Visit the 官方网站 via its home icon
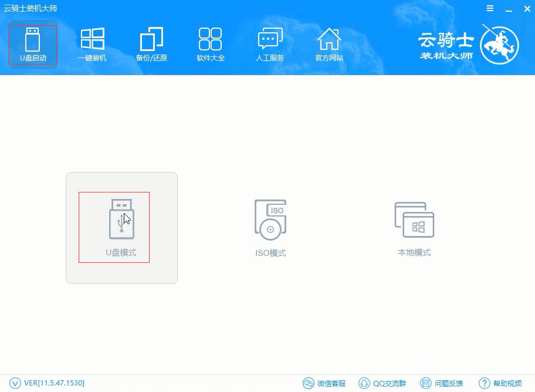Viewport: 535px width, 392px height. 329,43
